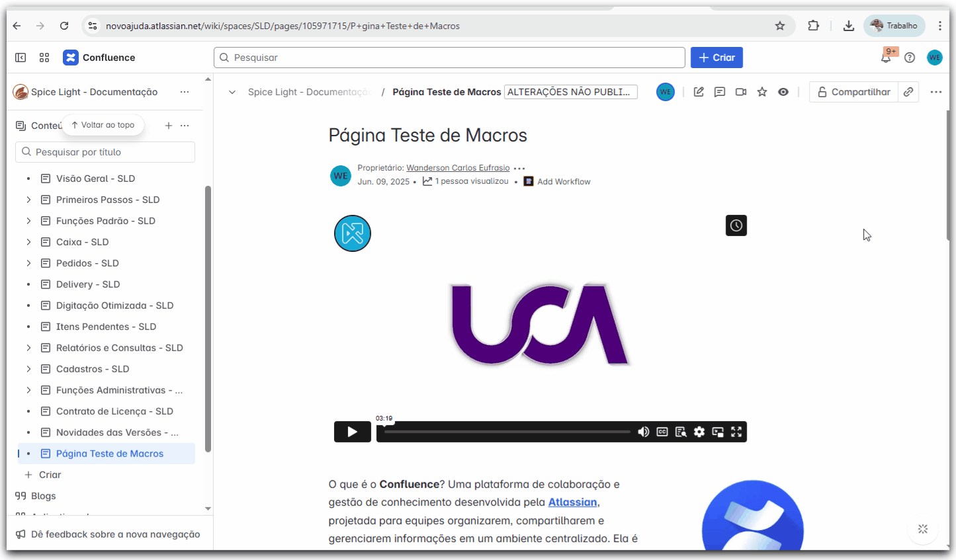Go to Confluence home logo
956x560 pixels.
(x=99, y=58)
